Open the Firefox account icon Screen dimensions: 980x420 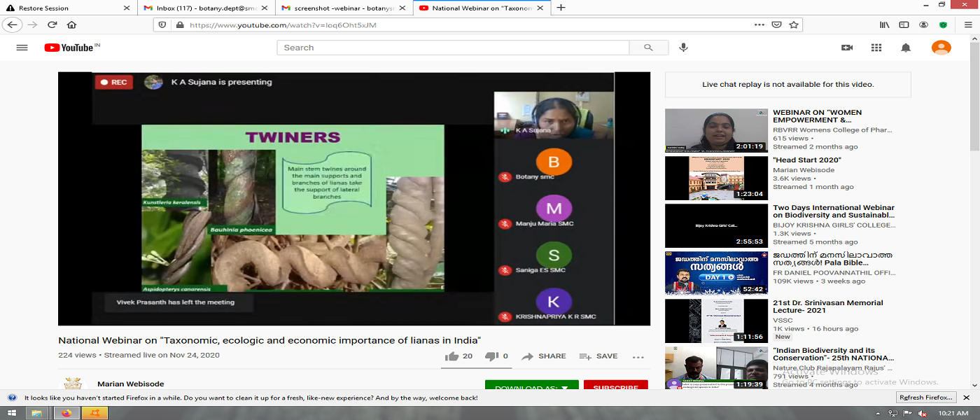point(923,24)
